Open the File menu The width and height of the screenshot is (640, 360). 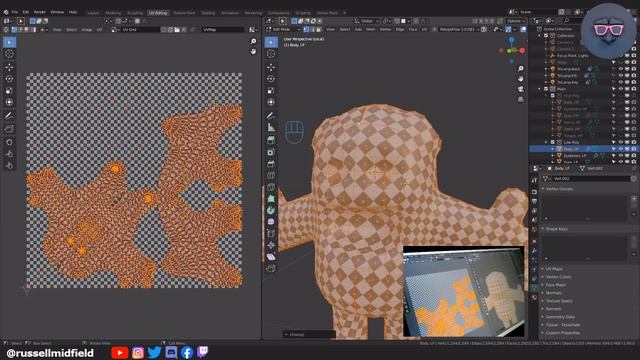pyautogui.click(x=15, y=12)
